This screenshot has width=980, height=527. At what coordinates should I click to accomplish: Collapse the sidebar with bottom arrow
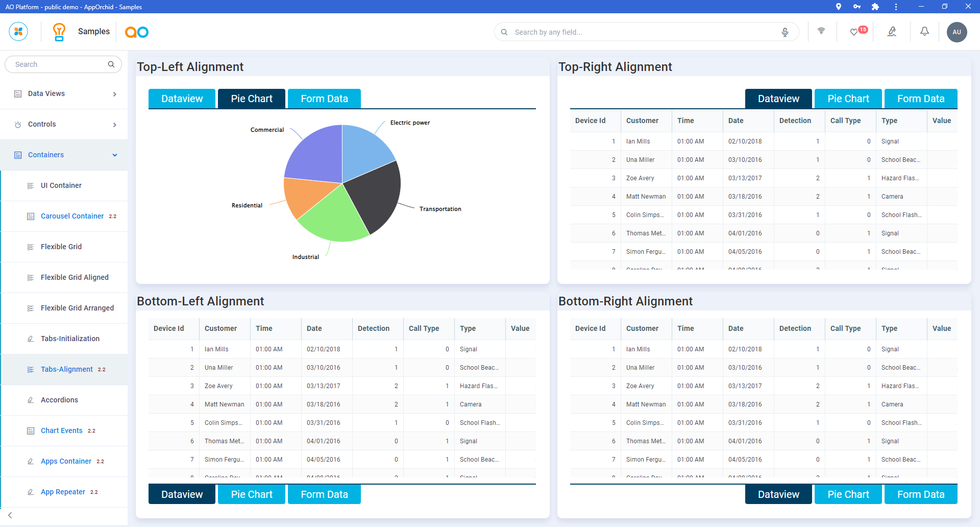(10, 515)
